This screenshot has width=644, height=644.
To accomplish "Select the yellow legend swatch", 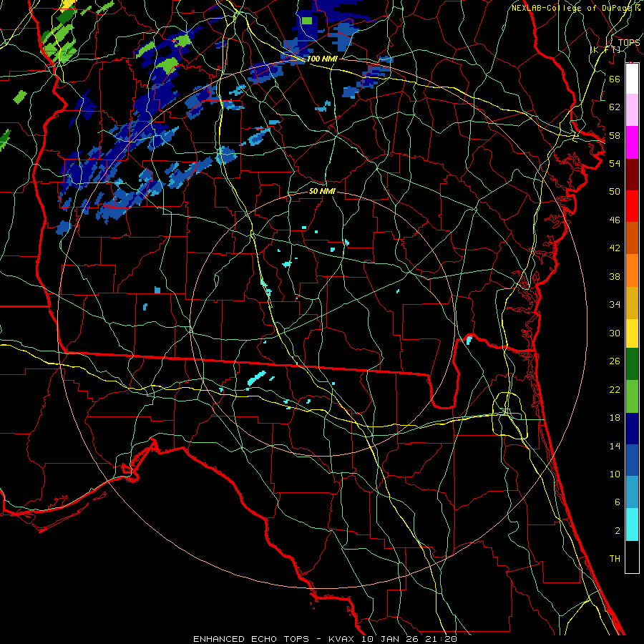I will tap(632, 333).
